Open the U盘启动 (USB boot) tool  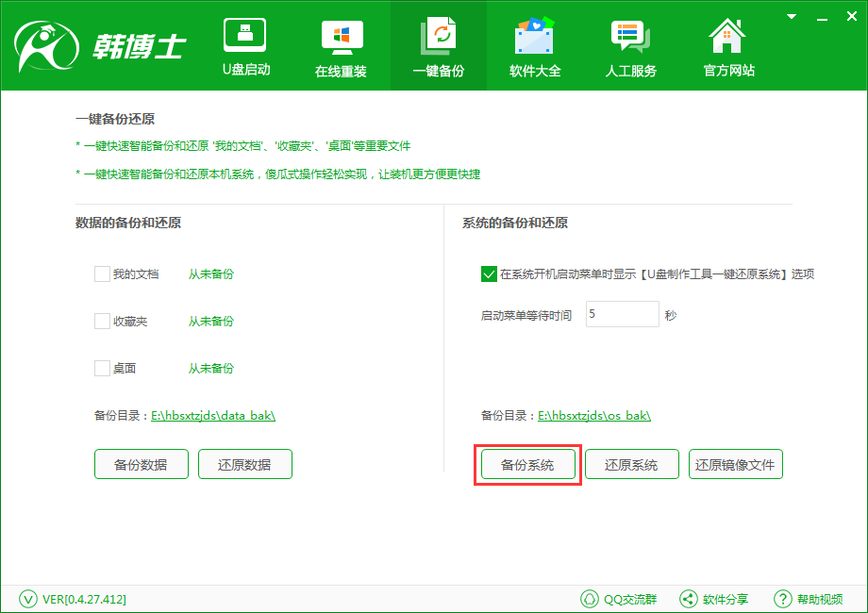tap(244, 45)
